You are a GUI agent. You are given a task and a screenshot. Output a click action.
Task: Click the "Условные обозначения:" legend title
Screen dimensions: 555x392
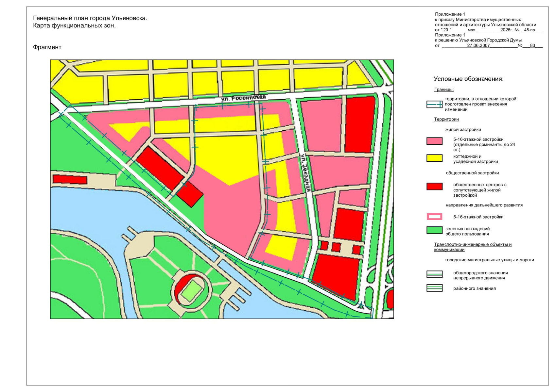468,79
